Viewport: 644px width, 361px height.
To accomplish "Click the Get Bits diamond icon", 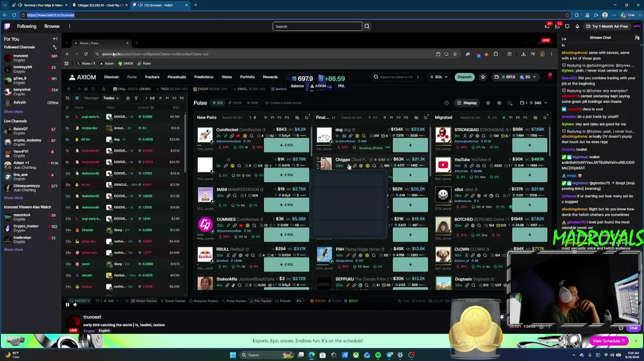I will coord(577,26).
